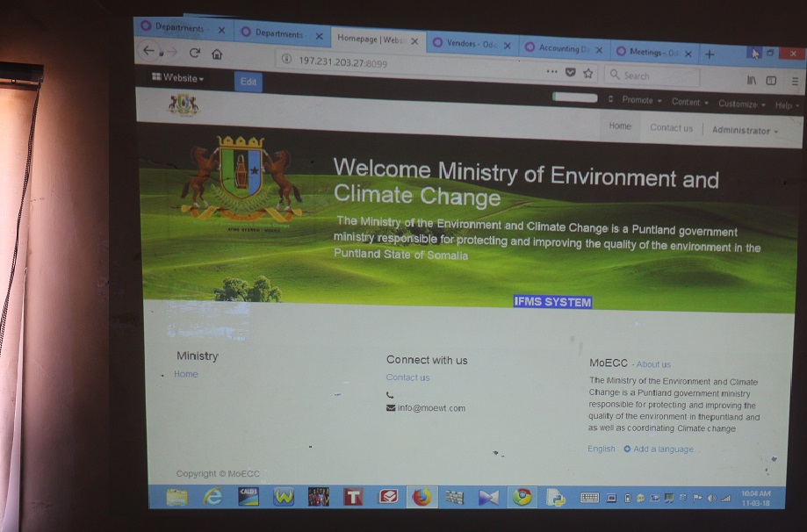Toggle the mobile preview icon in Odoo bar
The height and width of the screenshot is (532, 807).
click(610, 99)
